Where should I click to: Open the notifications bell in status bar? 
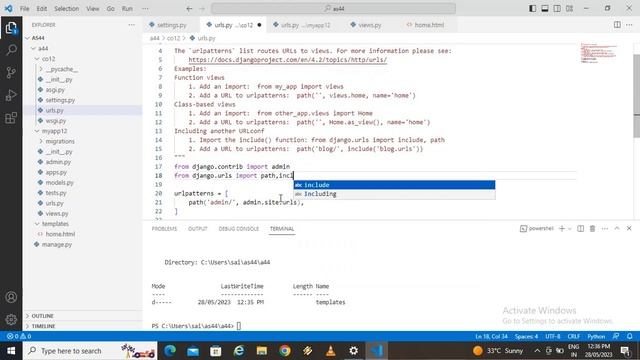click(x=630, y=336)
